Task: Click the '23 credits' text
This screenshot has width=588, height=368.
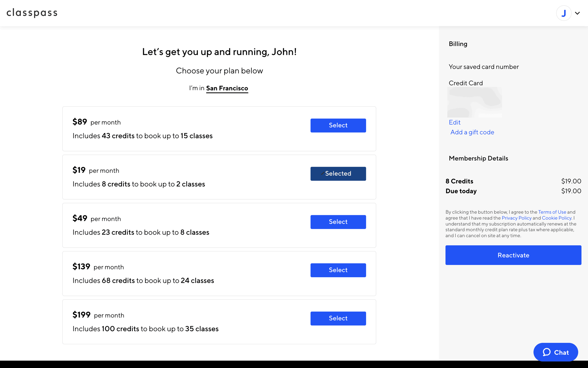Action: [118, 232]
